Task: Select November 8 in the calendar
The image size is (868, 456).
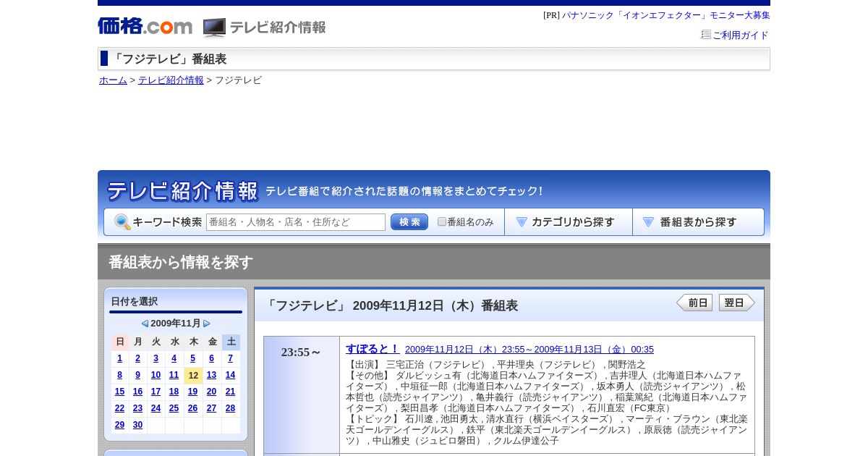Action: [119, 375]
